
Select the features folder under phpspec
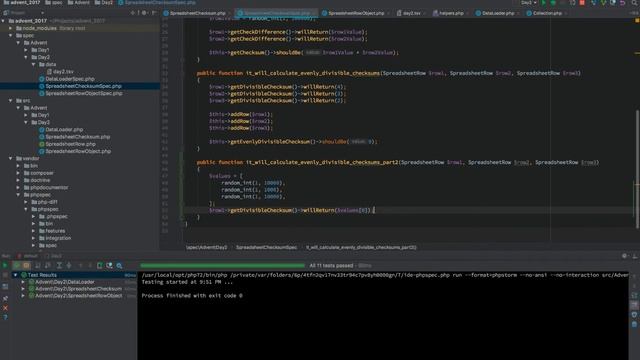[55, 231]
